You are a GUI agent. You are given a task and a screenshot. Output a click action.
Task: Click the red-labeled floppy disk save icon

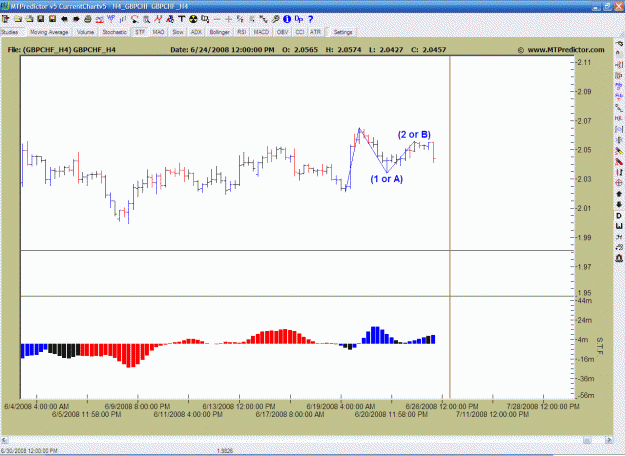[52, 19]
